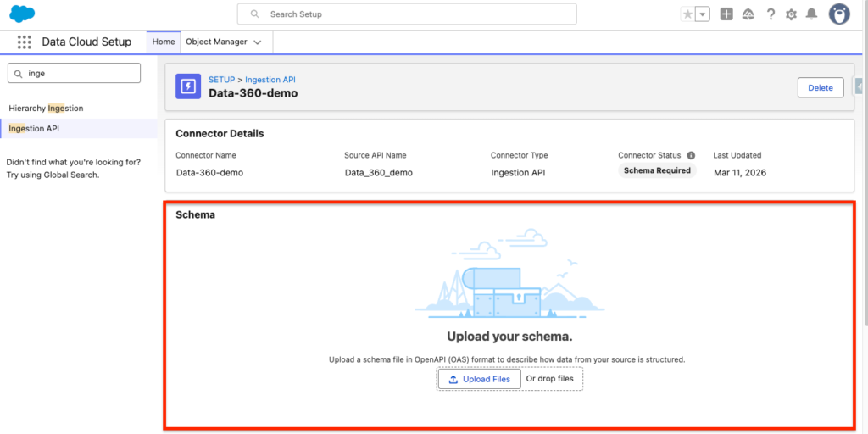Expand the favorites list dropdown arrow
868x434 pixels.
click(702, 14)
